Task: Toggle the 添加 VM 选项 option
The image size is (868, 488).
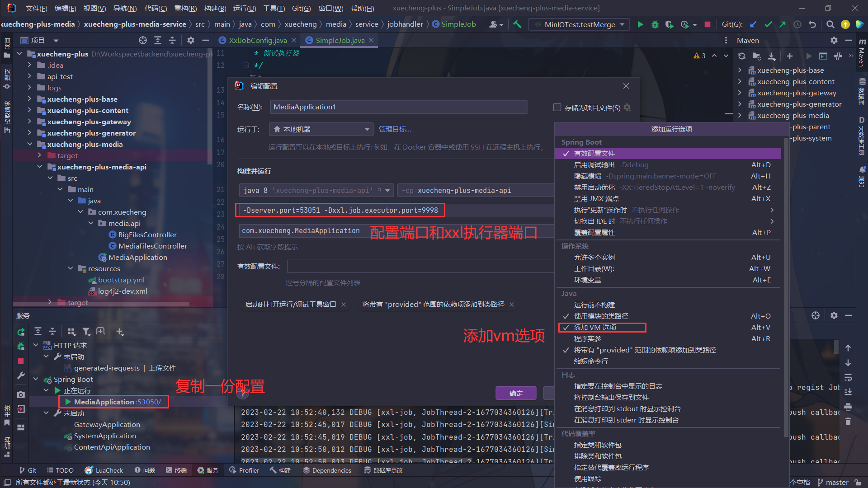Action: pyautogui.click(x=595, y=328)
